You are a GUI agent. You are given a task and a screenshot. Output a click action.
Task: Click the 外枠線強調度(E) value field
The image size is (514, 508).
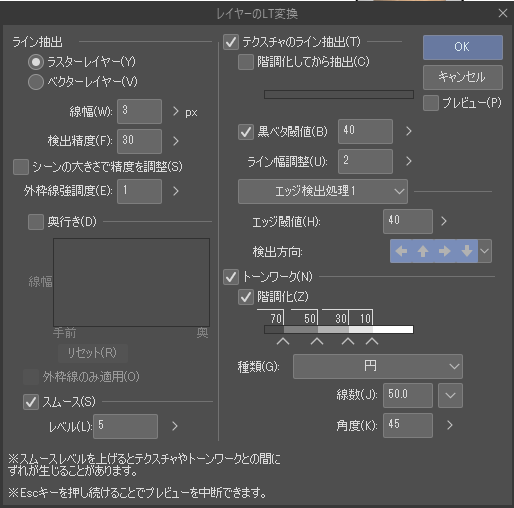pos(139,191)
